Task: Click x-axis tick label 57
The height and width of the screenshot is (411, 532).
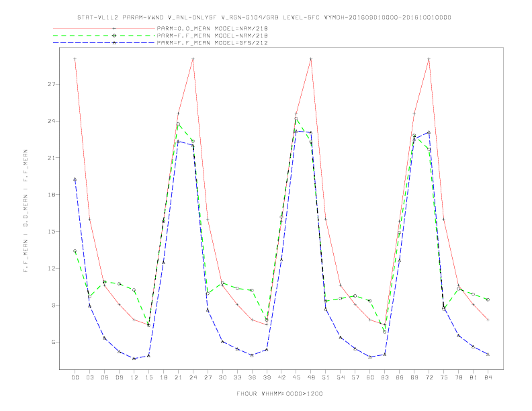Action: click(x=355, y=377)
